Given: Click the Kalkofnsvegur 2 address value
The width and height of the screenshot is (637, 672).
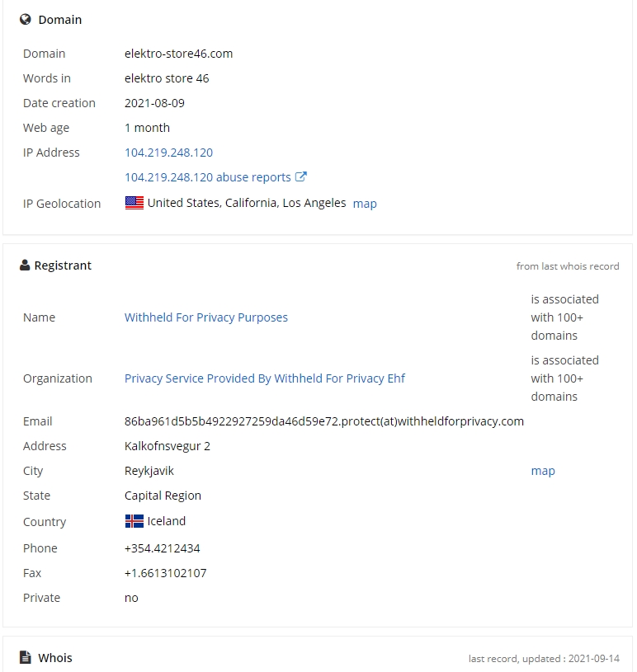Looking at the screenshot, I should coord(168,446).
